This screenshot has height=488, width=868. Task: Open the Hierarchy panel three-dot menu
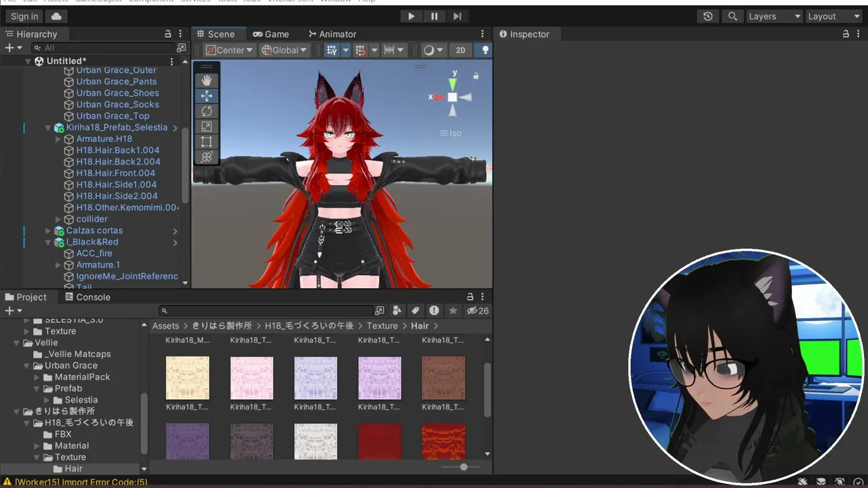pos(180,34)
